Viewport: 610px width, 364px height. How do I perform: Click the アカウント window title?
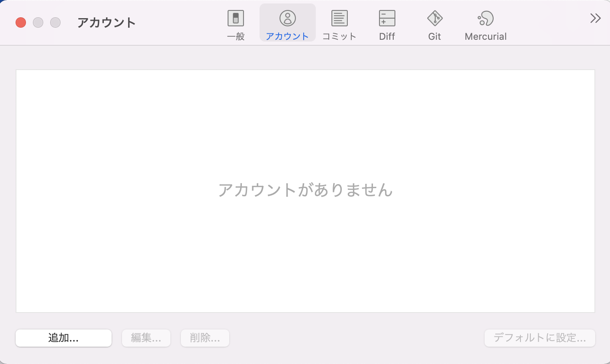click(x=106, y=22)
